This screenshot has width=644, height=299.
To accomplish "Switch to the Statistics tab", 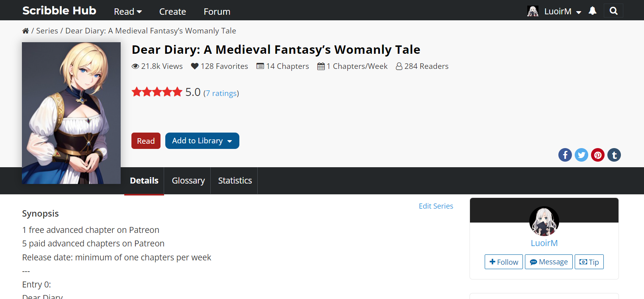I will pos(235,181).
